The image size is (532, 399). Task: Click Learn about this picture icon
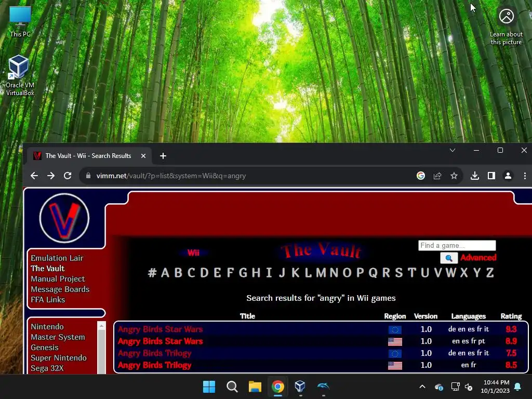point(506,26)
